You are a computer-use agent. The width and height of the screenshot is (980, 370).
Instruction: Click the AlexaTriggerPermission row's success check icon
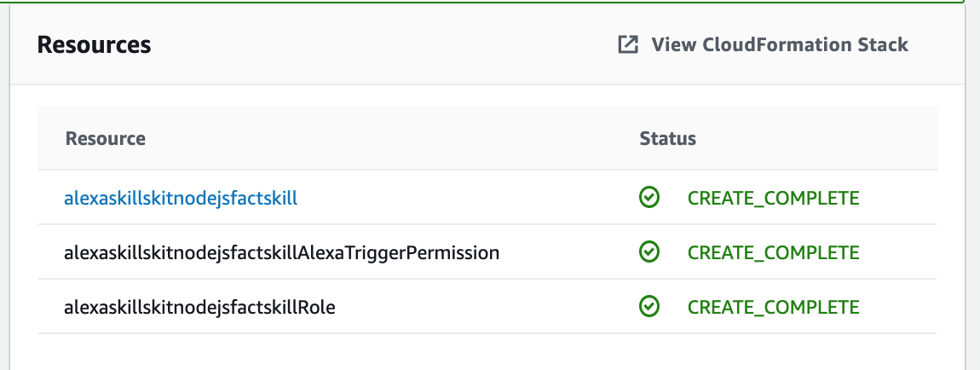(x=649, y=252)
